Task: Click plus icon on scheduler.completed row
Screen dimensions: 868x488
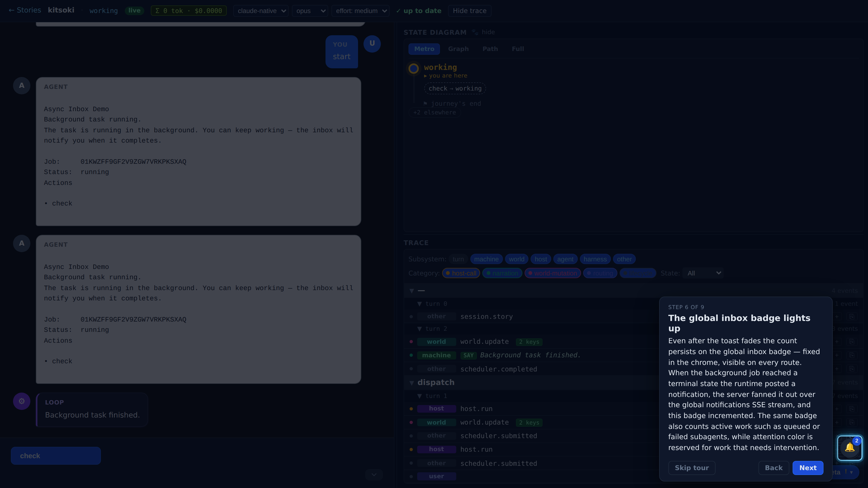Action: [x=837, y=369]
